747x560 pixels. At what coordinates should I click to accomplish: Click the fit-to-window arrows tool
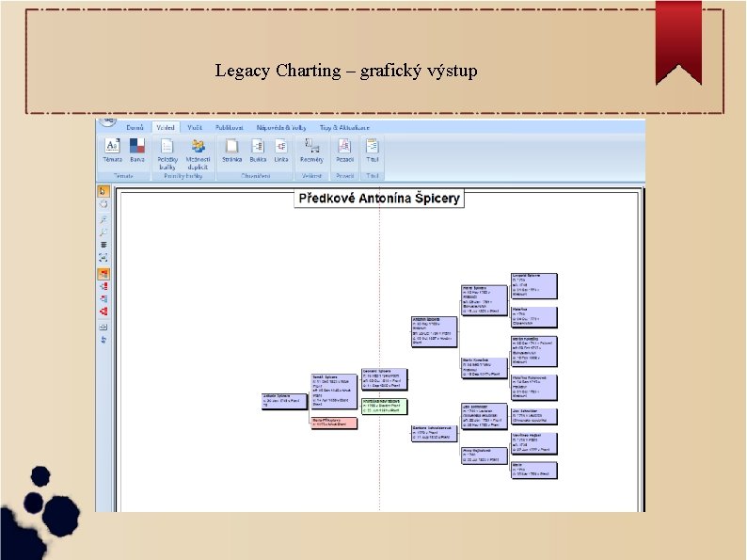point(103,258)
